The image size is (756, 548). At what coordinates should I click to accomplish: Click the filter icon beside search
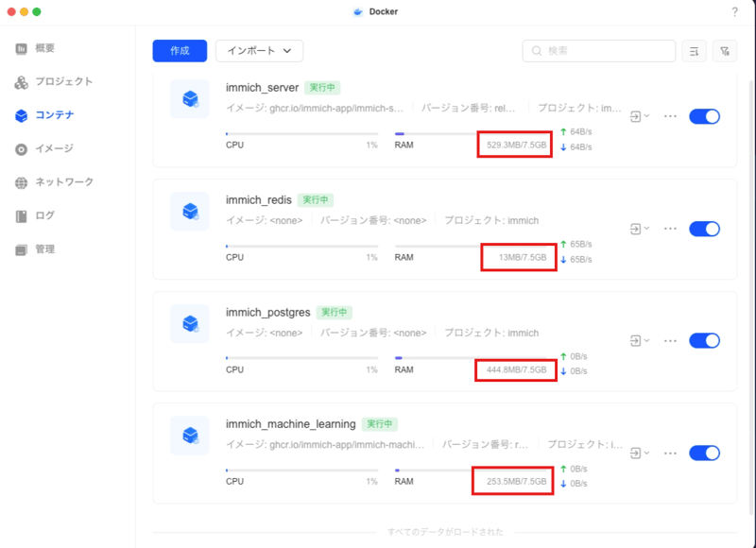point(725,51)
